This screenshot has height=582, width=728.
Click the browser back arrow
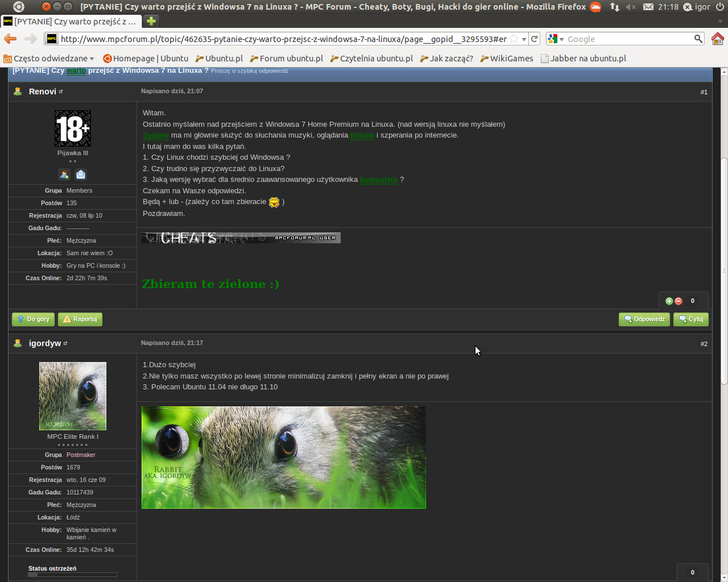10,39
